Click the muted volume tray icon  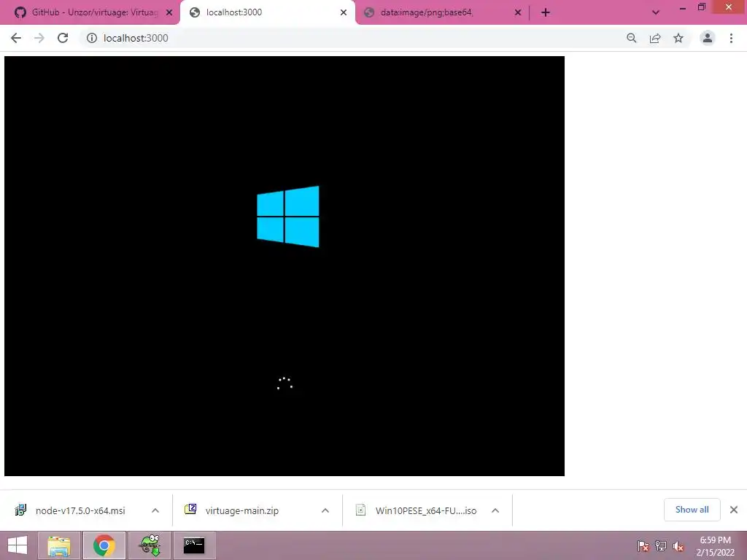(678, 546)
